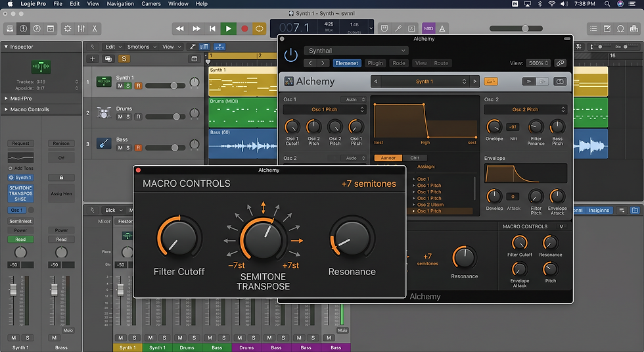Click the Synth 1 track instrument icon
Viewport: 644px width, 352px height.
click(104, 82)
